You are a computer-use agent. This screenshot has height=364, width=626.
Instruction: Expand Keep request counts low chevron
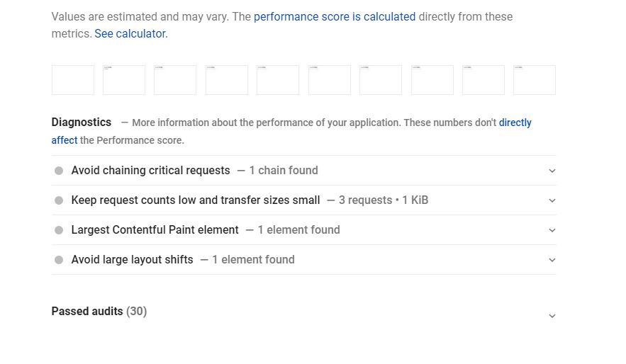point(552,200)
